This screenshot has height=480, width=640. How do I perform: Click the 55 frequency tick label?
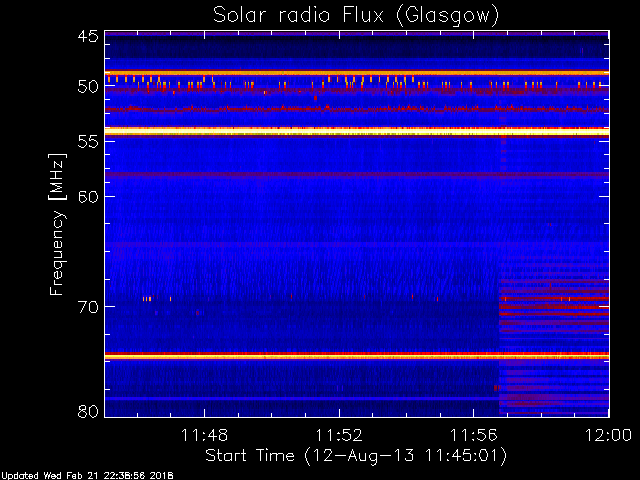88,142
